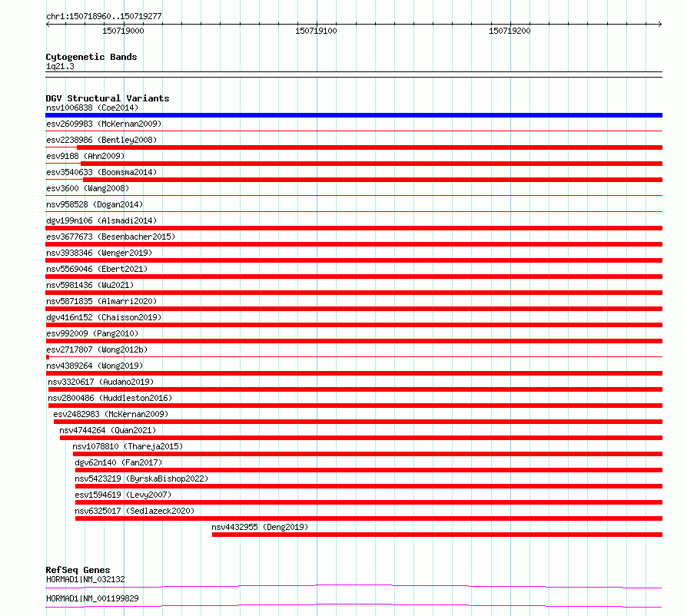Click the esv3540633 (Boomsma2014) variant
The height and width of the screenshot is (616, 684).
pyautogui.click(x=101, y=172)
